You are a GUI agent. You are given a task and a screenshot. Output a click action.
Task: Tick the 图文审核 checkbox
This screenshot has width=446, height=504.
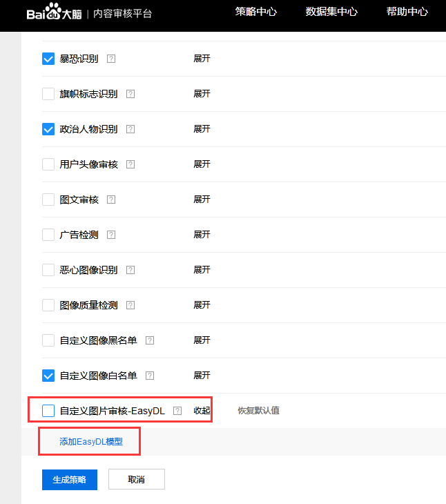[x=48, y=200]
